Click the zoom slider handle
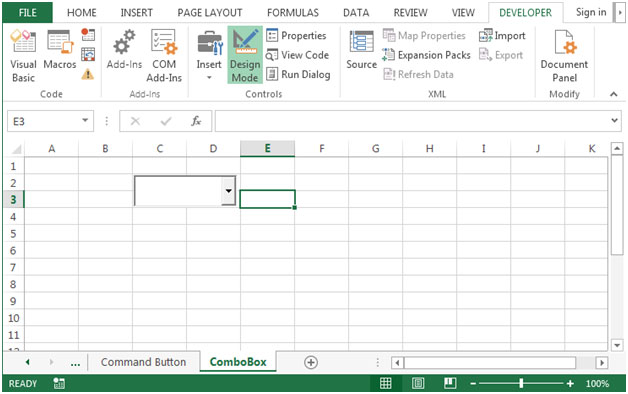 (x=521, y=384)
